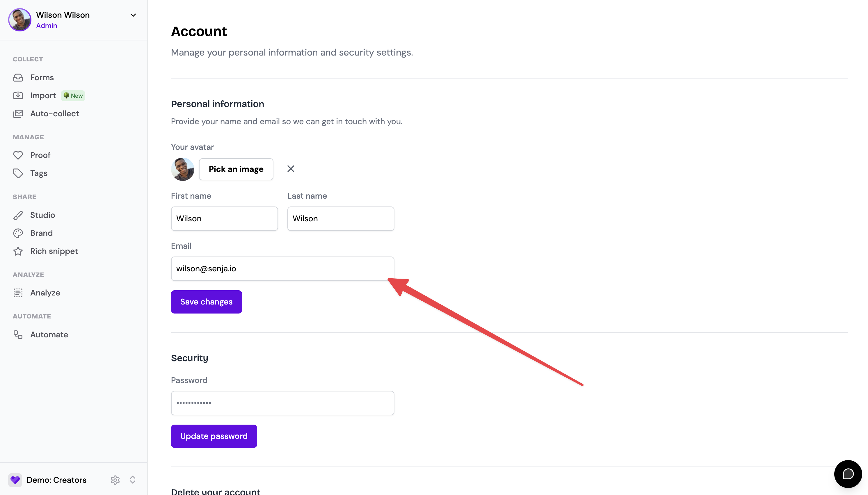Click the Update password button

(x=214, y=436)
